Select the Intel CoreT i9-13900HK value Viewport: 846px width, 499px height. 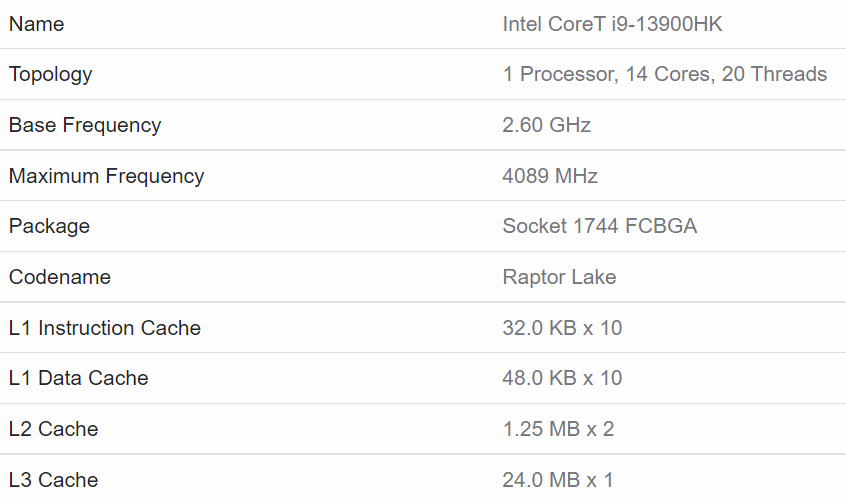point(612,24)
